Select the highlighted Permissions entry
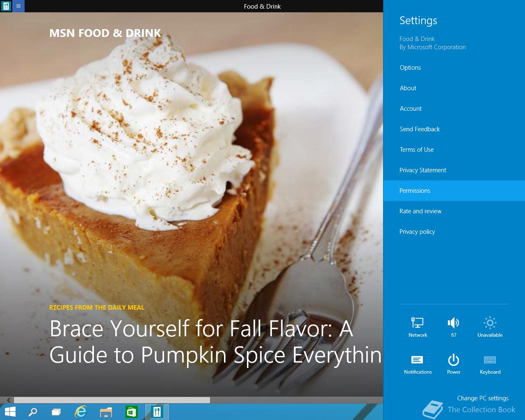 (x=454, y=191)
